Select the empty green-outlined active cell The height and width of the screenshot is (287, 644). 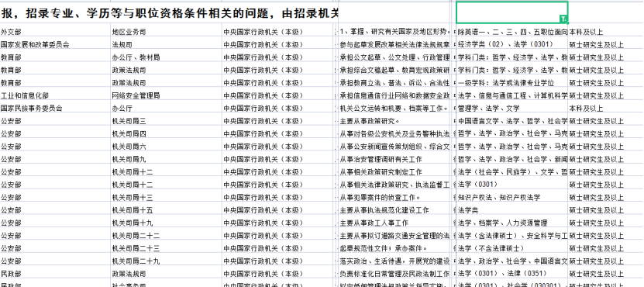tap(511, 12)
